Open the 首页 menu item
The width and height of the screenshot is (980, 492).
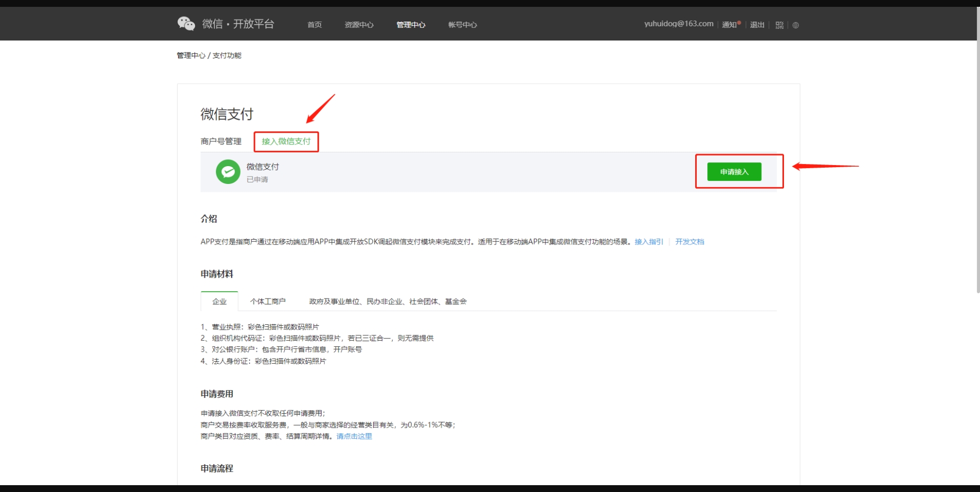(314, 25)
